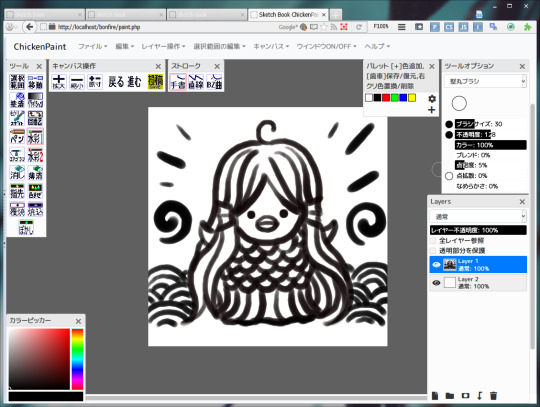Open the ウインドウON/OFF menu

pyautogui.click(x=326, y=46)
